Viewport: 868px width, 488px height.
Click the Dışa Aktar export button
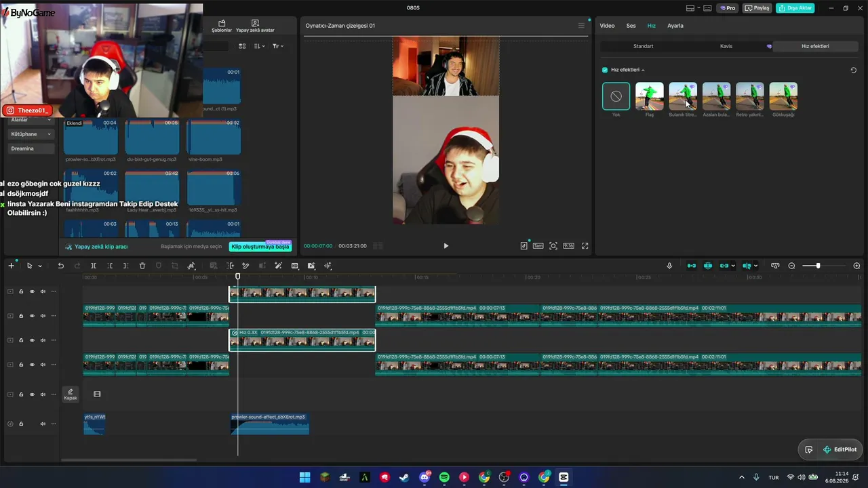pos(795,8)
